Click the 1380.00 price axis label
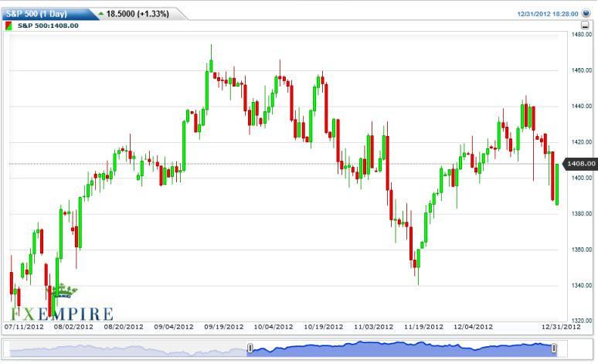The image size is (598, 364). [x=582, y=213]
